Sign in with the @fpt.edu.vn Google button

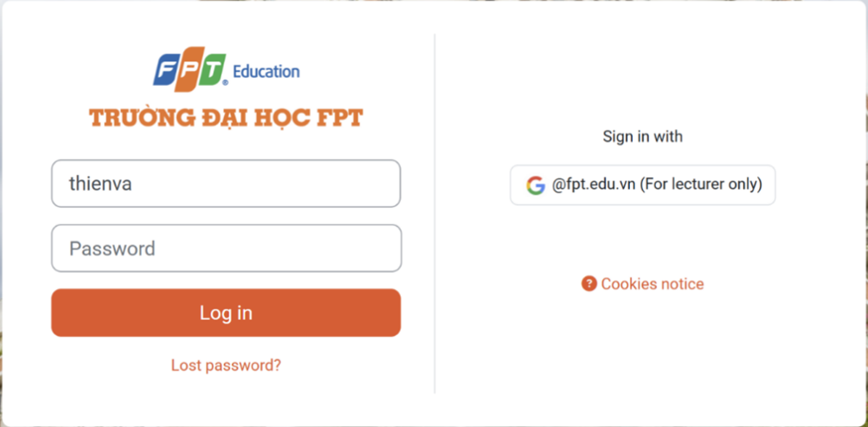(x=642, y=185)
